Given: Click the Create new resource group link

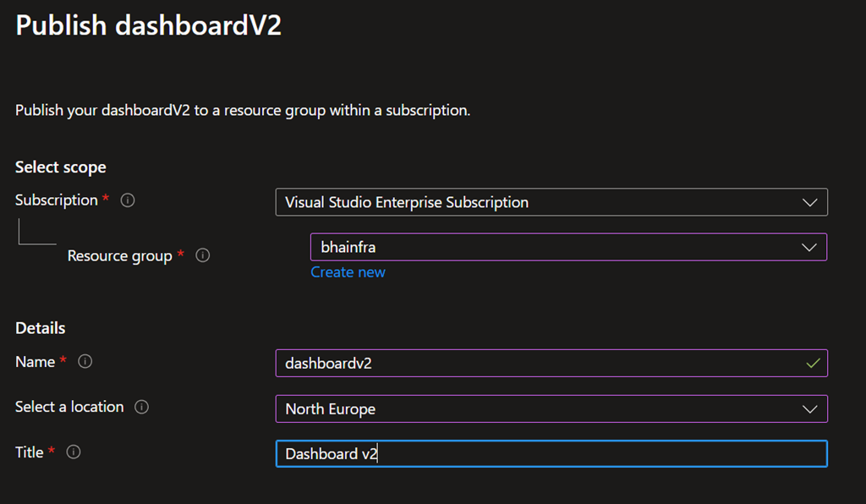Looking at the screenshot, I should click(x=348, y=272).
